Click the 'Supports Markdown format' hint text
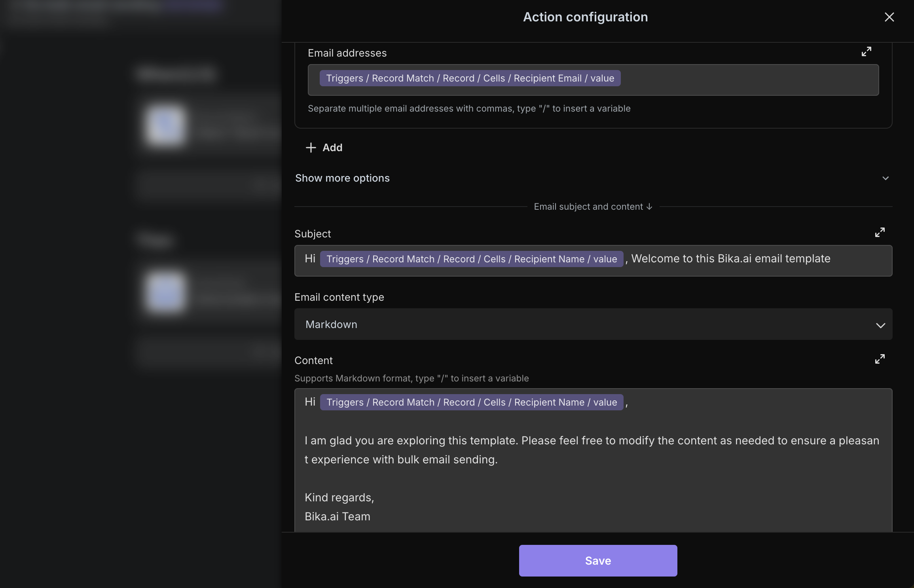The width and height of the screenshot is (914, 588). pos(411,378)
